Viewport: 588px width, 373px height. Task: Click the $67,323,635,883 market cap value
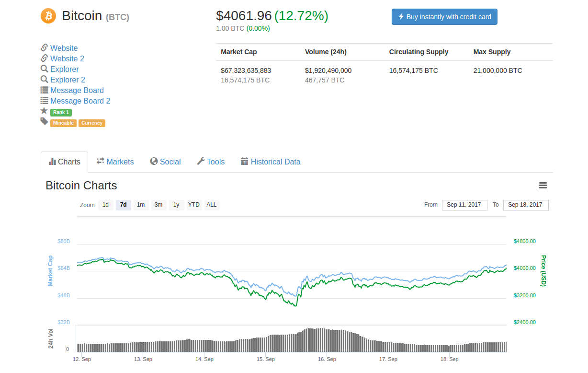246,70
